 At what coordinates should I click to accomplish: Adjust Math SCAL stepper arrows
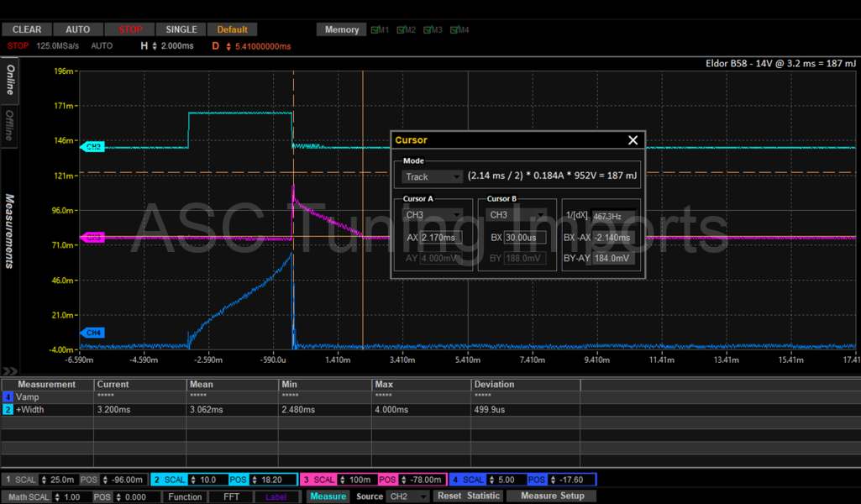(56, 497)
